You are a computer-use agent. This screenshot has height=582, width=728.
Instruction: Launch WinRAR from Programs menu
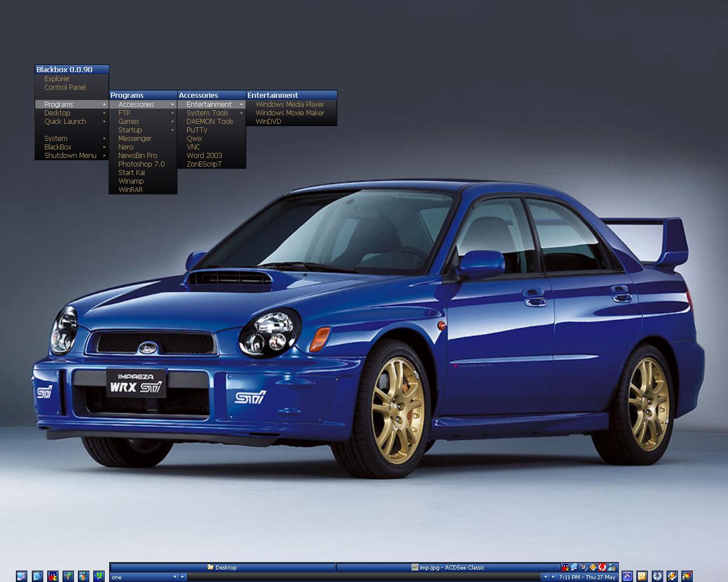click(x=143, y=190)
